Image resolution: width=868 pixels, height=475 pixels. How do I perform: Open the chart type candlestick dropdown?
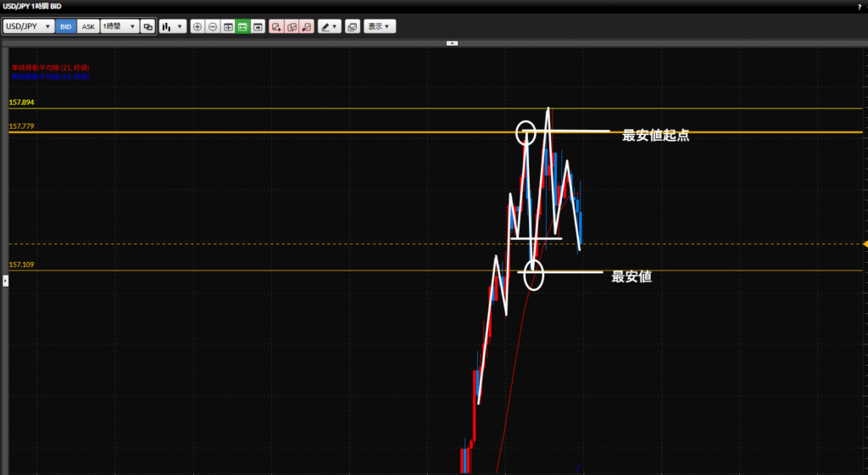coord(173,26)
